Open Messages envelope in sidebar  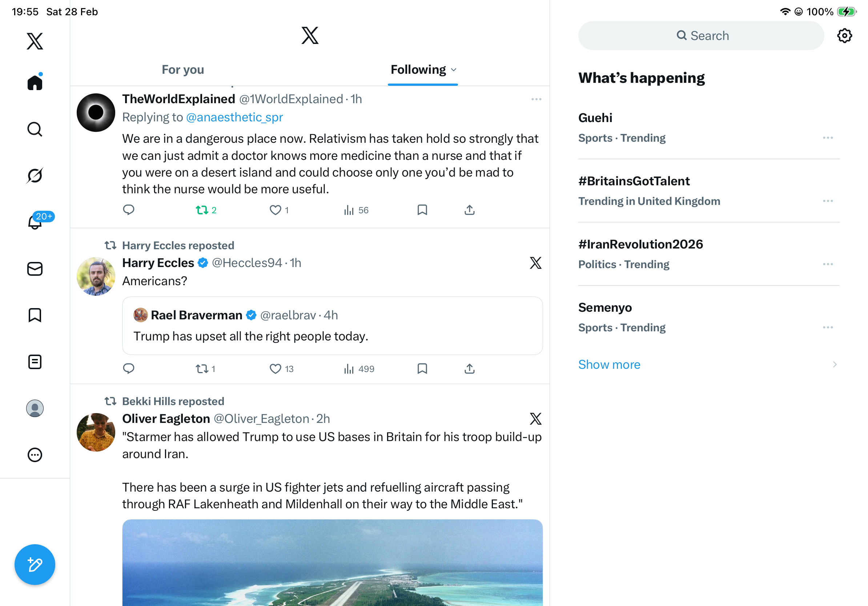pyautogui.click(x=35, y=269)
